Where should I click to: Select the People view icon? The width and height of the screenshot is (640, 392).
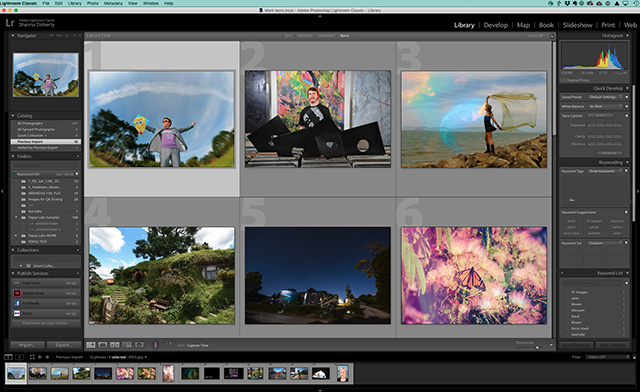139,345
